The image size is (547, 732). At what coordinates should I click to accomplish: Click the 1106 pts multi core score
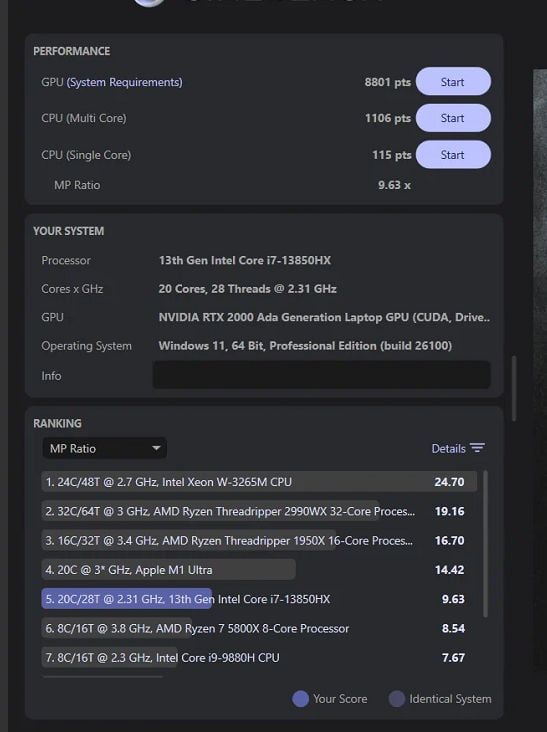point(387,118)
